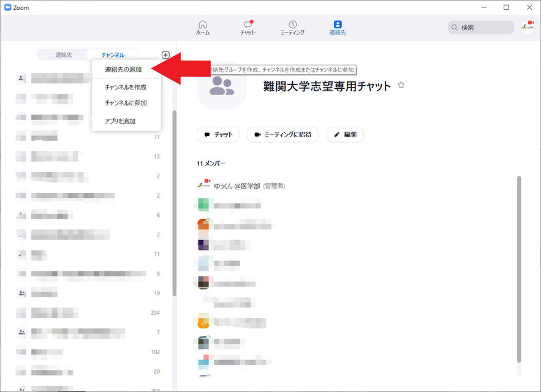Viewport: 541px width, 392px height.
Task: Click the channel list scrollbar
Action: click(174, 203)
